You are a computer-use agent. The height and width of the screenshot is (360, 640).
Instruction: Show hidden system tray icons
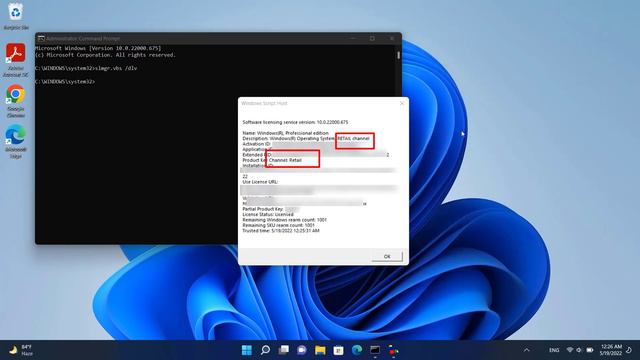tap(527, 350)
